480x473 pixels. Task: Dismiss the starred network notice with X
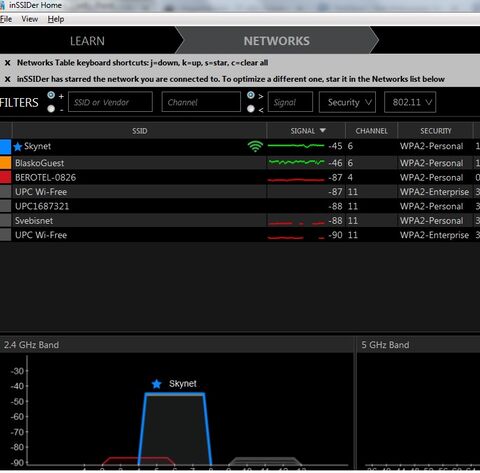8,79
